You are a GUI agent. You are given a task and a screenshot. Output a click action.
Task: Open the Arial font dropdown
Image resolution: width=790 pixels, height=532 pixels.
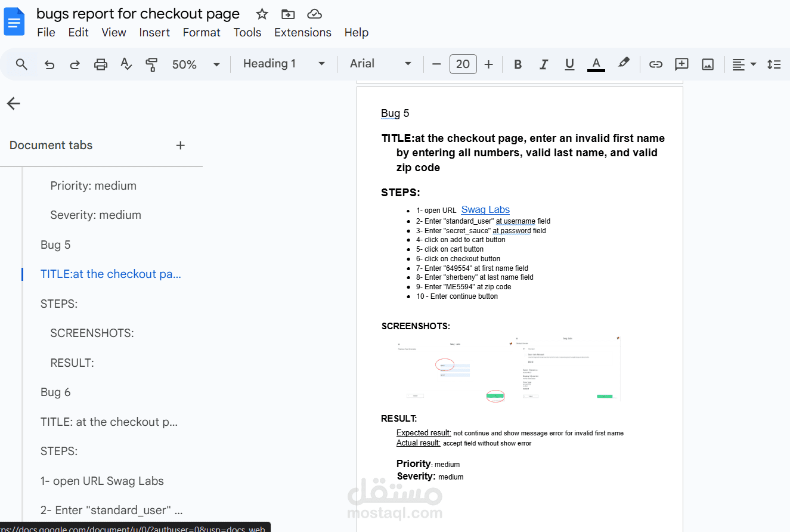click(381, 64)
